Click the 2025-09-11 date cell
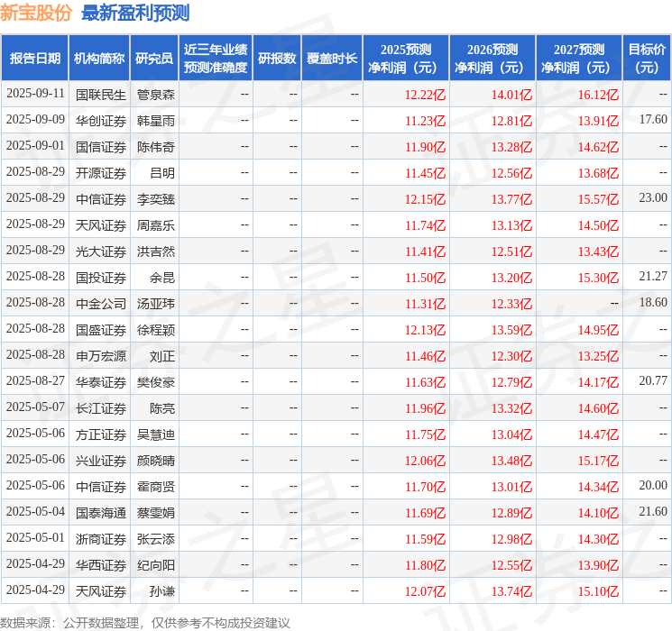Screen dimensions: 672x631 click(35, 94)
